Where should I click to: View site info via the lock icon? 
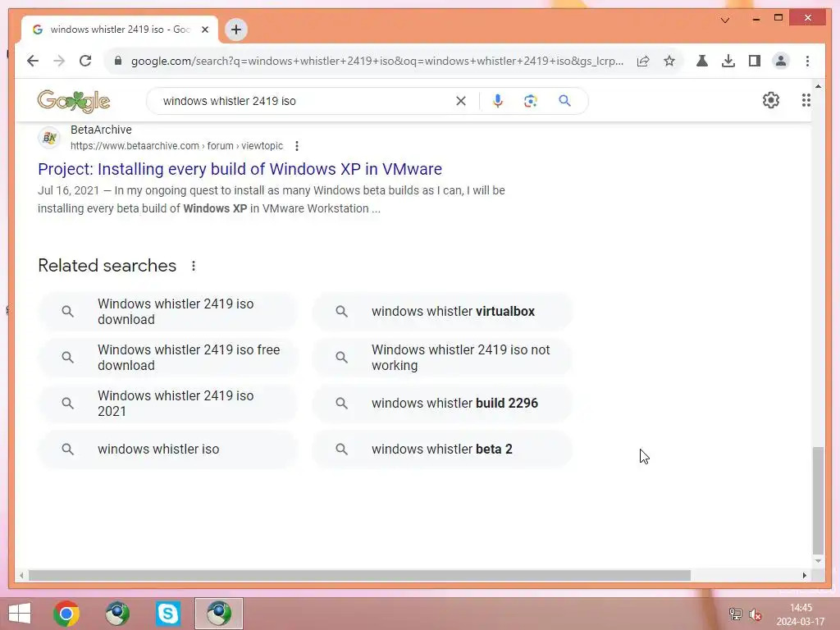click(118, 61)
